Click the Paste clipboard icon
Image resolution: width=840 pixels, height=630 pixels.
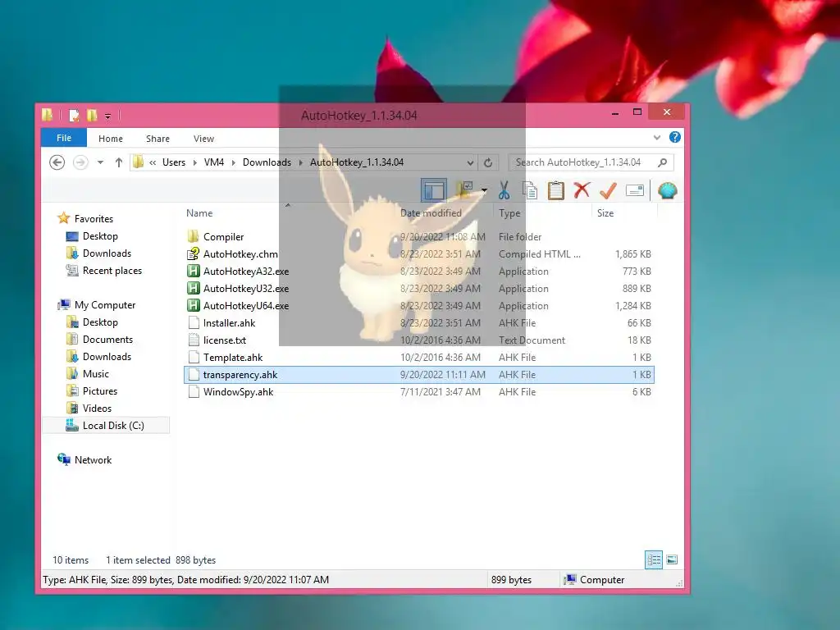tap(556, 190)
